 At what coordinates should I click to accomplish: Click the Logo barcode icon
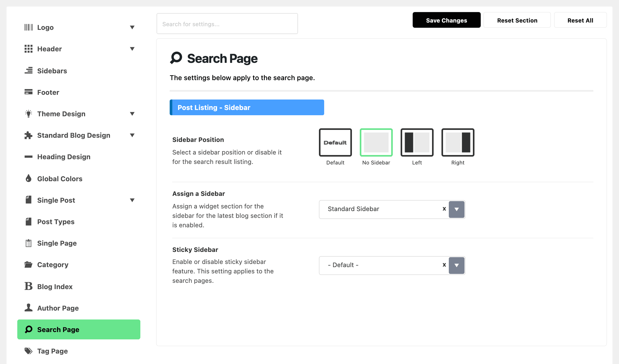pos(29,27)
